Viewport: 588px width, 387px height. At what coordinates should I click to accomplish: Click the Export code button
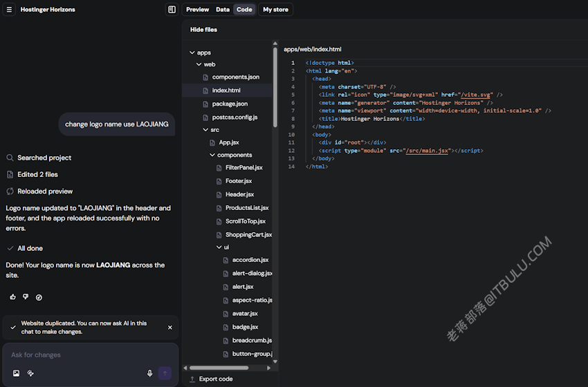211,379
